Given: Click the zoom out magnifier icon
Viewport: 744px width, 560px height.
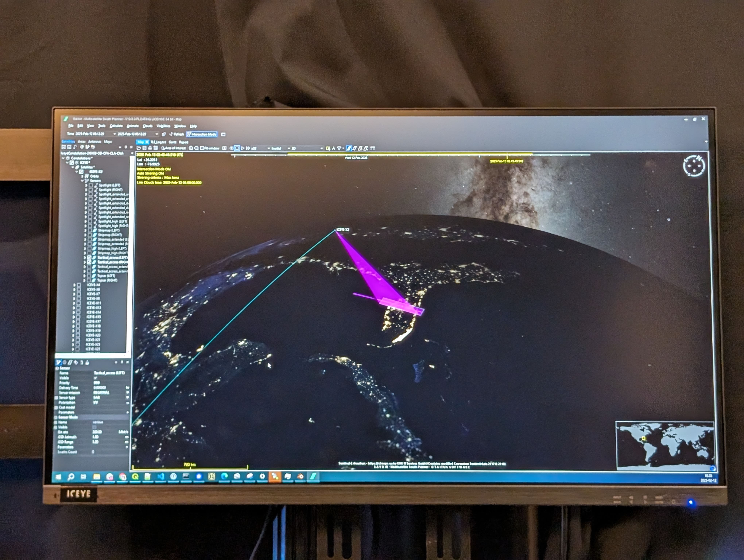Looking at the screenshot, I should click(196, 148).
